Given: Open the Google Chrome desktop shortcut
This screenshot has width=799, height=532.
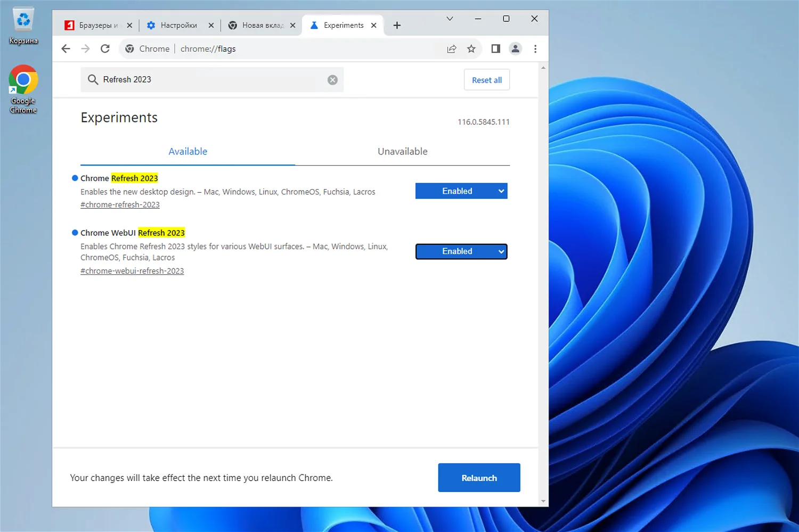Looking at the screenshot, I should tap(23, 89).
